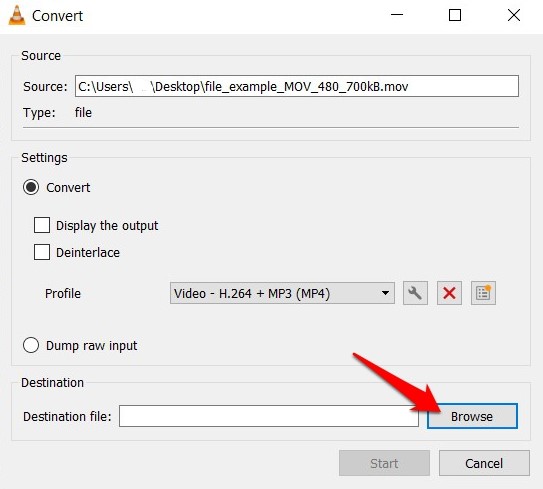This screenshot has height=489, width=543.
Task: Click the 'Destination file:' label
Action: pos(67,416)
